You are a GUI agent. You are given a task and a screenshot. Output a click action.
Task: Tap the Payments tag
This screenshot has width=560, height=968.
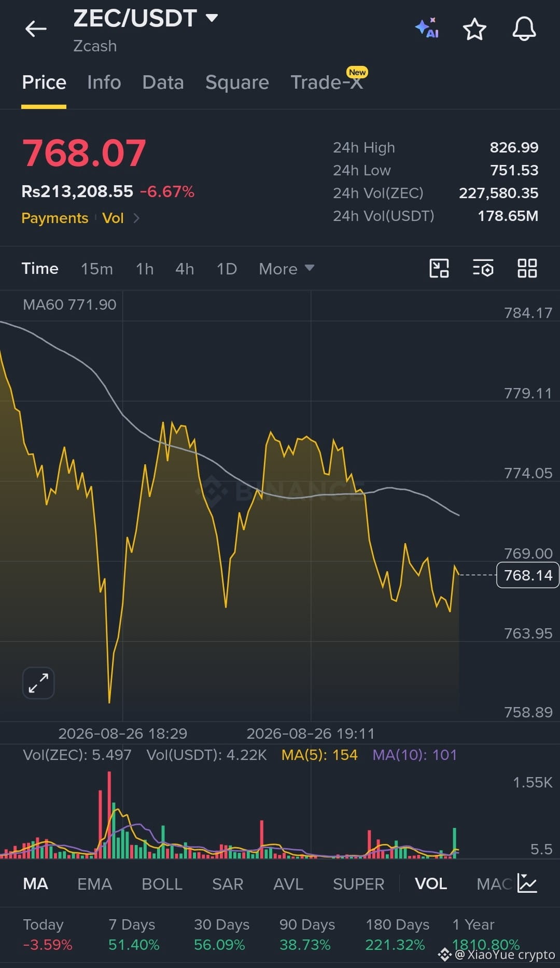(x=55, y=218)
